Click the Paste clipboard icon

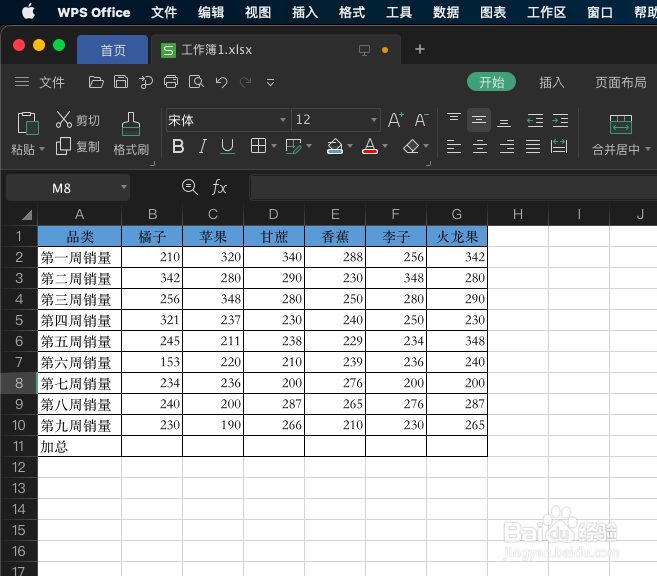pyautogui.click(x=28, y=124)
